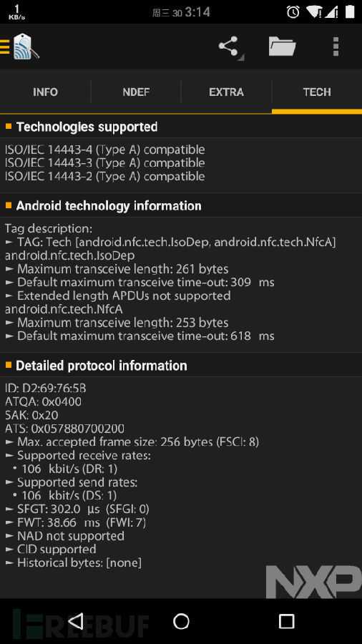
Task: Select the ID D2:69:76:5B line
Action: [45, 388]
